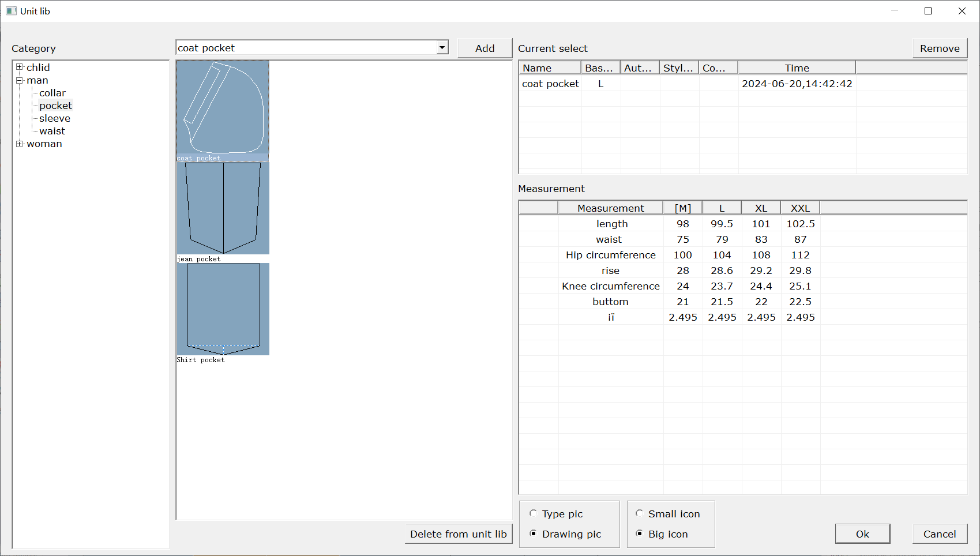Click the Time column header
The image size is (980, 556).
click(797, 68)
